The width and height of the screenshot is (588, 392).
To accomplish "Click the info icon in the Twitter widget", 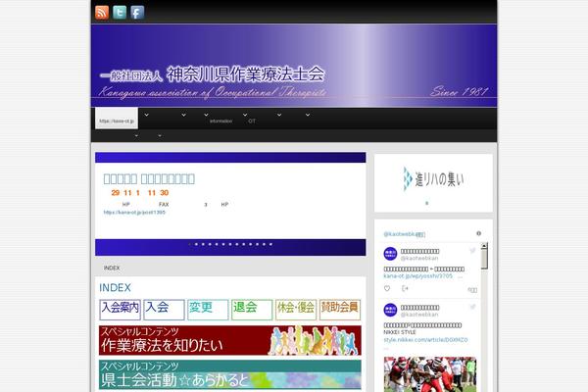I will pyautogui.click(x=478, y=233).
